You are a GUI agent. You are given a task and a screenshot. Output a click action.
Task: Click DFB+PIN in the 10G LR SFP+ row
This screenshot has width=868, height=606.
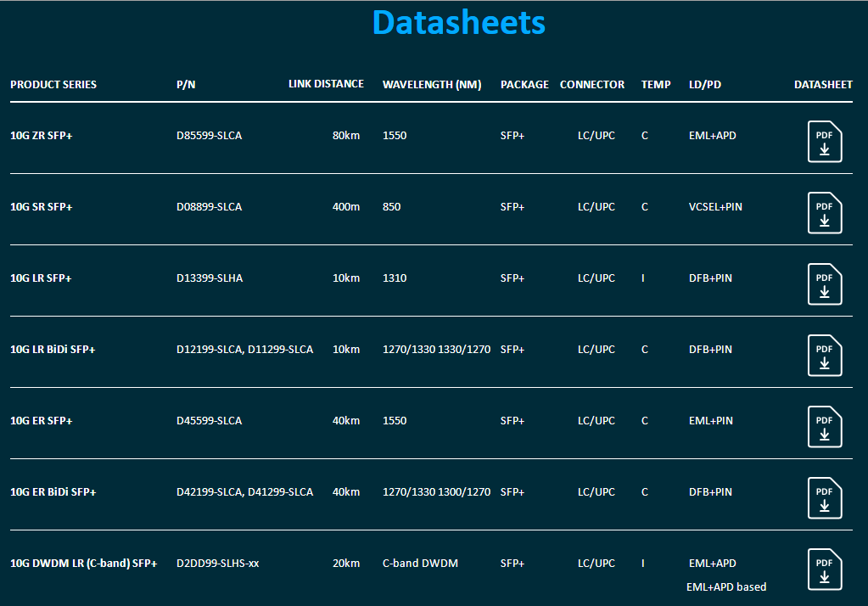pyautogui.click(x=710, y=278)
